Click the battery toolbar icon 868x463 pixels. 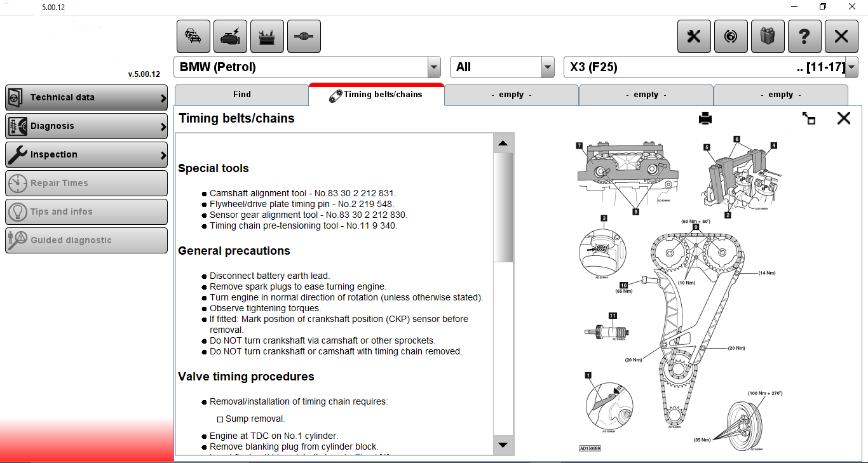coord(267,36)
